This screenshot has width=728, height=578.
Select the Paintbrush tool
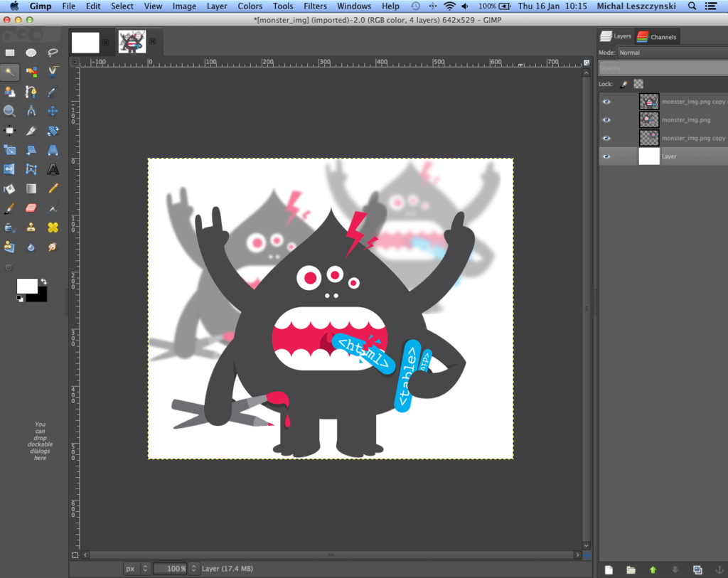(9, 208)
